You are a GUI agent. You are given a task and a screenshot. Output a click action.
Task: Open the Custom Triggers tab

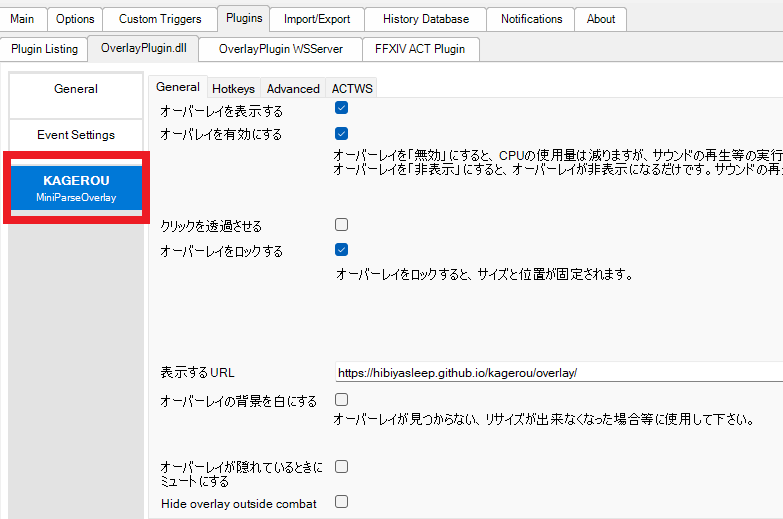pyautogui.click(x=159, y=18)
